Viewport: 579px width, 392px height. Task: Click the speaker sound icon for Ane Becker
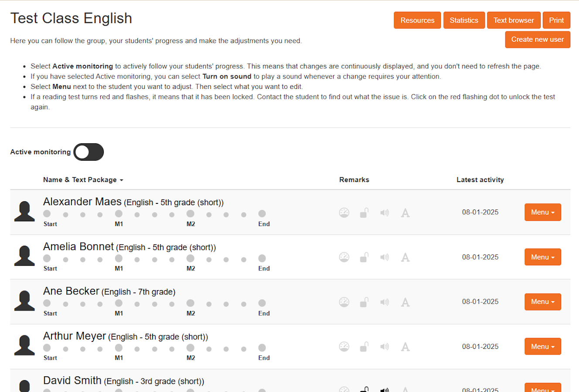384,302
